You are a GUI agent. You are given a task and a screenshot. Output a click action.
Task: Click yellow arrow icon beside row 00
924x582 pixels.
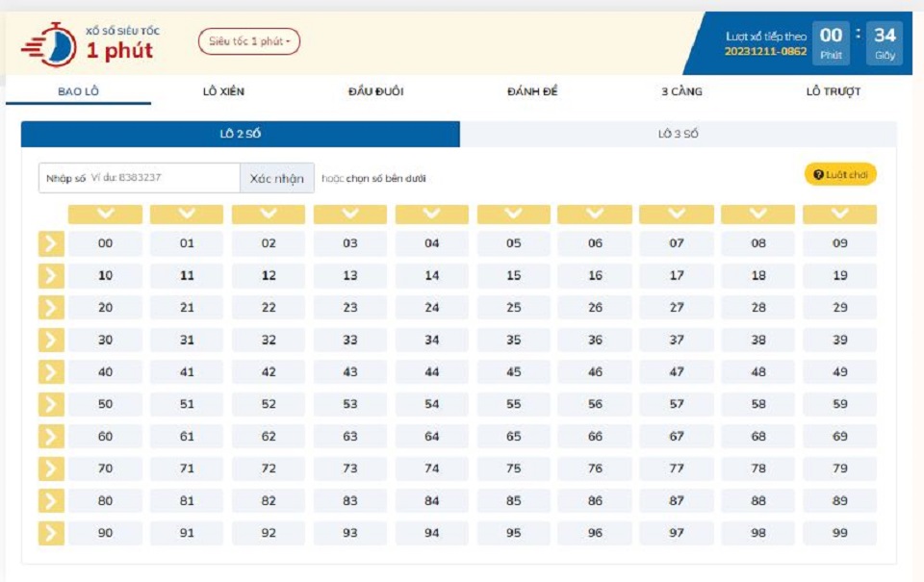click(50, 243)
